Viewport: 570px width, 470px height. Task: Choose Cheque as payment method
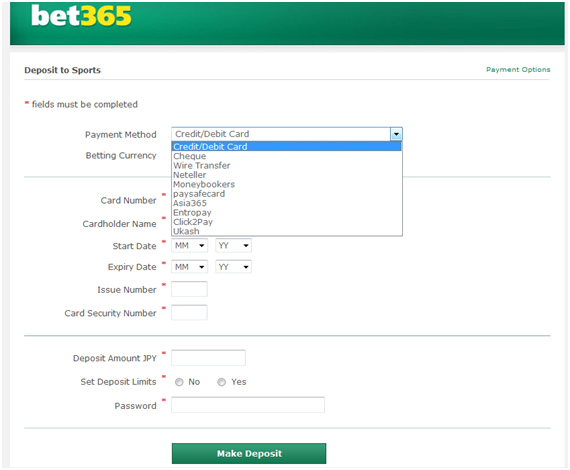coord(286,156)
